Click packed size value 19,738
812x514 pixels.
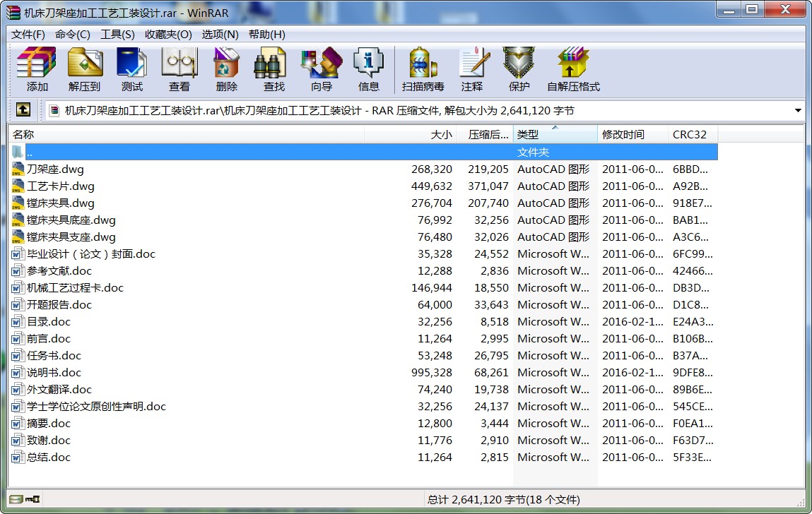[491, 390]
